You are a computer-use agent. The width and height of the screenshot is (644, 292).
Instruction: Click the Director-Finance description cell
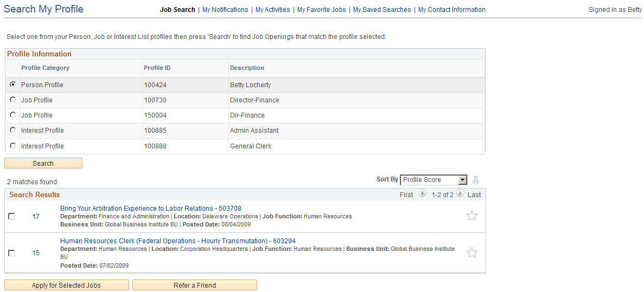point(254,100)
